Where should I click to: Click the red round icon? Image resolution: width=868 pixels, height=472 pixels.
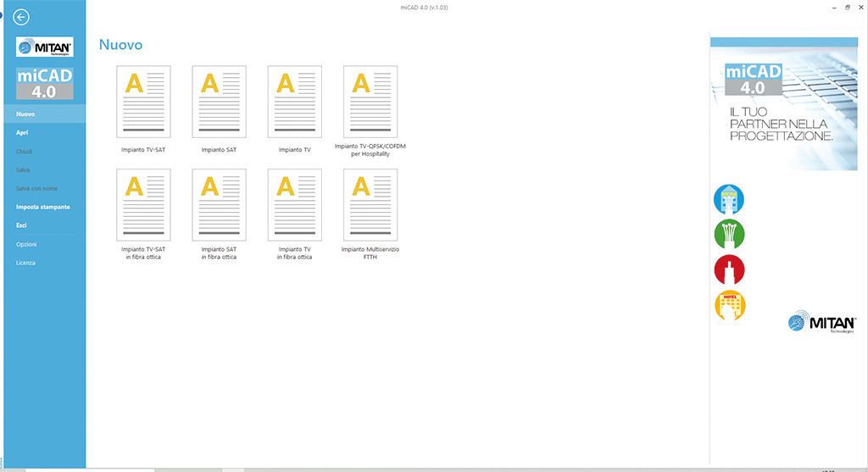point(729,269)
